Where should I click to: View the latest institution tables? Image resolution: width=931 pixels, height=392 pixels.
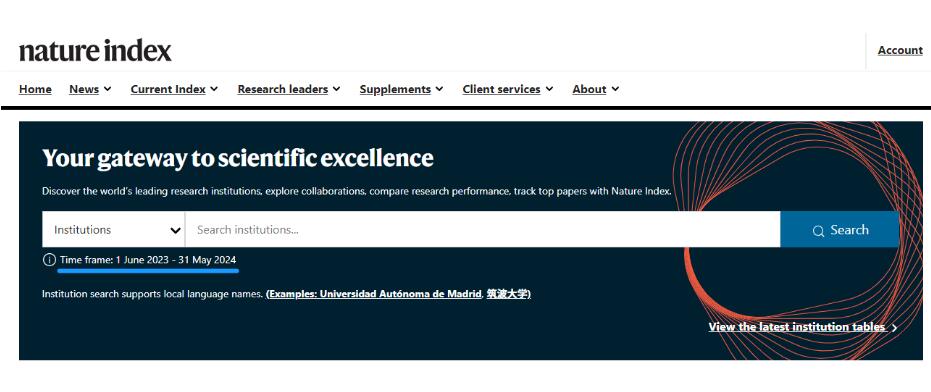[x=797, y=327]
